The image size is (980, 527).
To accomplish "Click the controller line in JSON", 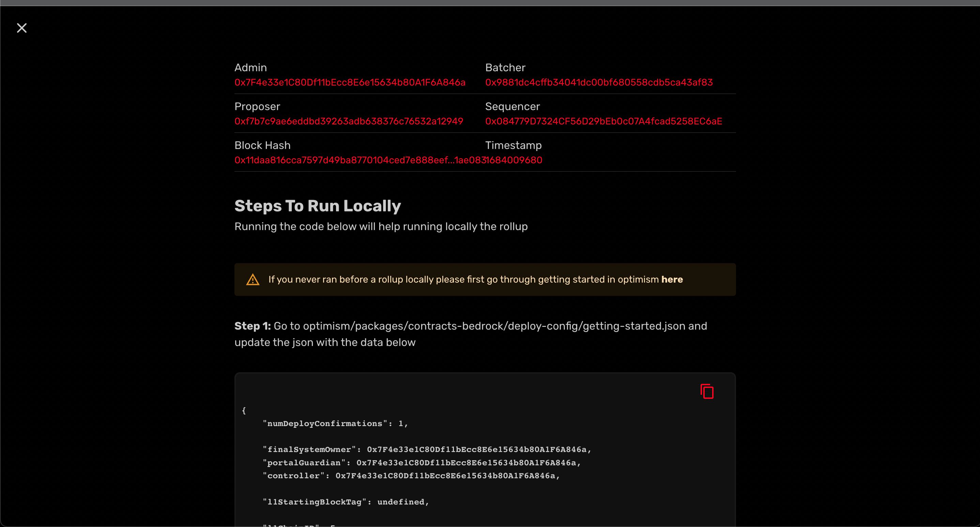I will point(411,476).
